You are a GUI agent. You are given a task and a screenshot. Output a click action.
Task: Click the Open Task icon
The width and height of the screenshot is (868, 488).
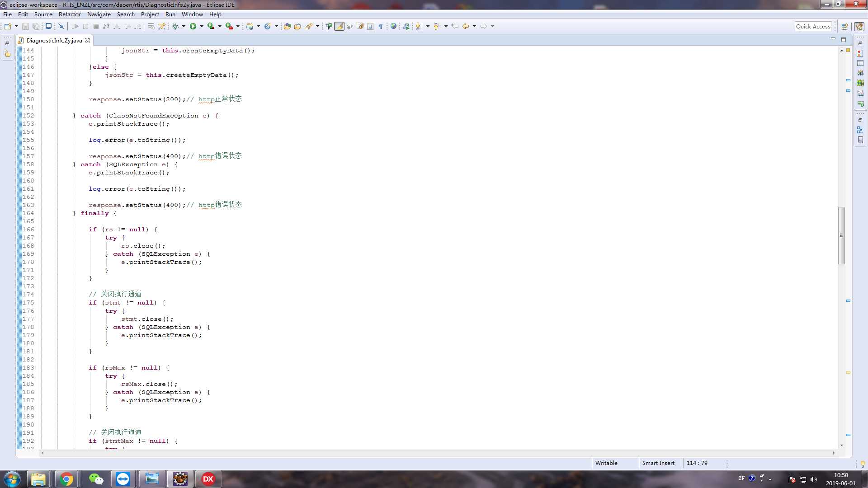[297, 26]
